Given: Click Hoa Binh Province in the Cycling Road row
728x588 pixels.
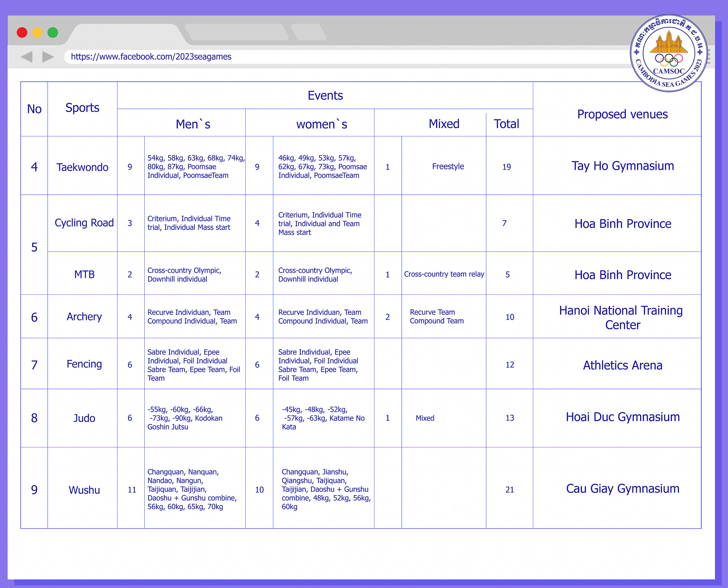Looking at the screenshot, I should coord(623,224).
